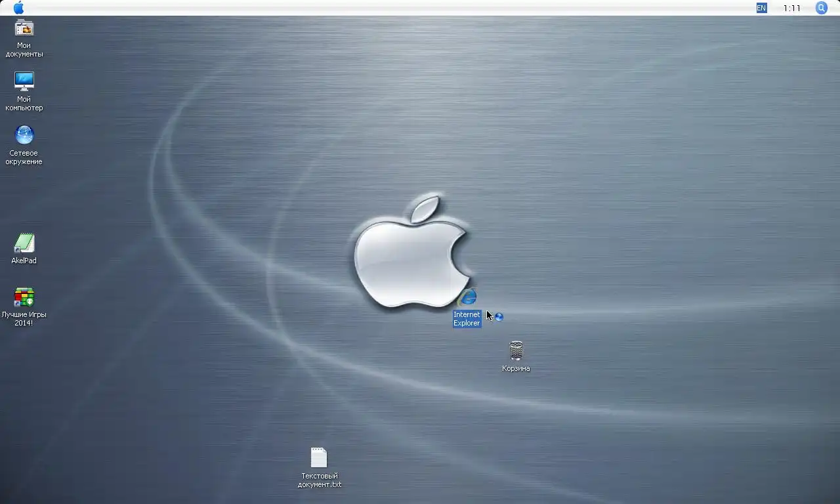Click the Лучшие Игры 2014! label text
The width and height of the screenshot is (840, 504).
tap(24, 319)
